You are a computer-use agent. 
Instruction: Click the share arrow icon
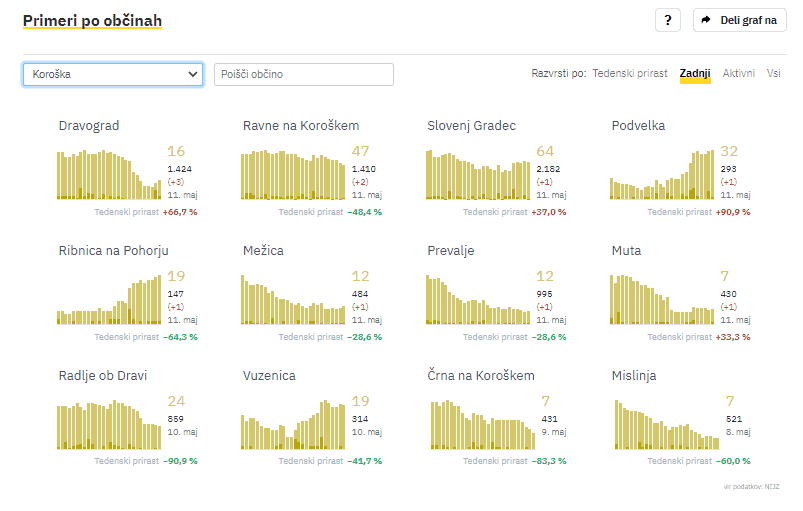click(x=705, y=20)
